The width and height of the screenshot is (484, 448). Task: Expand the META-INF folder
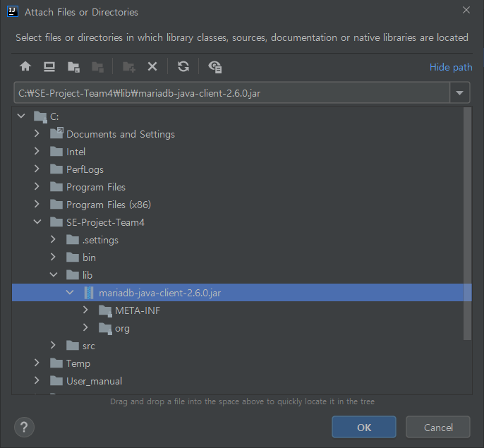coord(85,310)
